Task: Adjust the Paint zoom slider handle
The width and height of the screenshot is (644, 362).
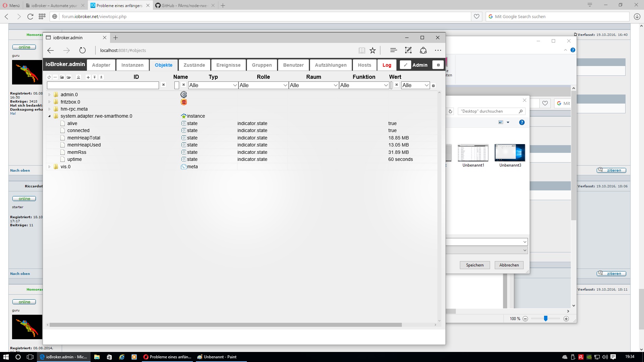Action: (x=546, y=318)
